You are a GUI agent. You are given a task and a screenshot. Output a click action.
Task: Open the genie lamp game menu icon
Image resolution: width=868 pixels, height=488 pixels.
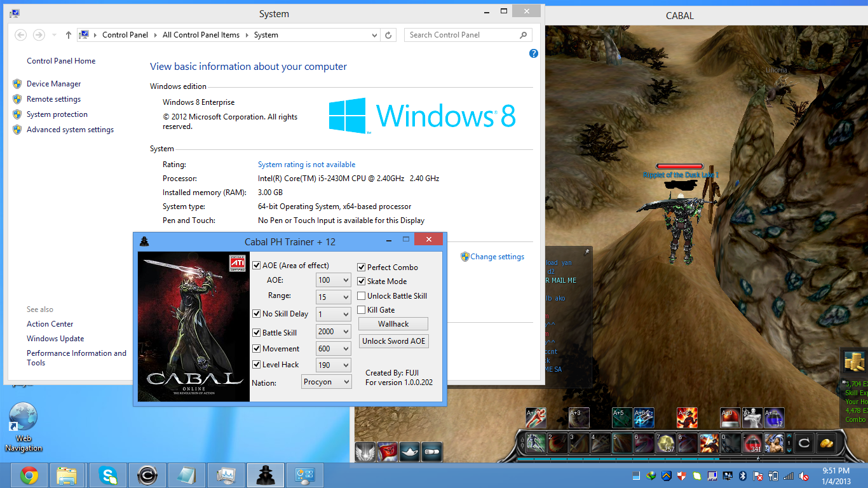[410, 452]
